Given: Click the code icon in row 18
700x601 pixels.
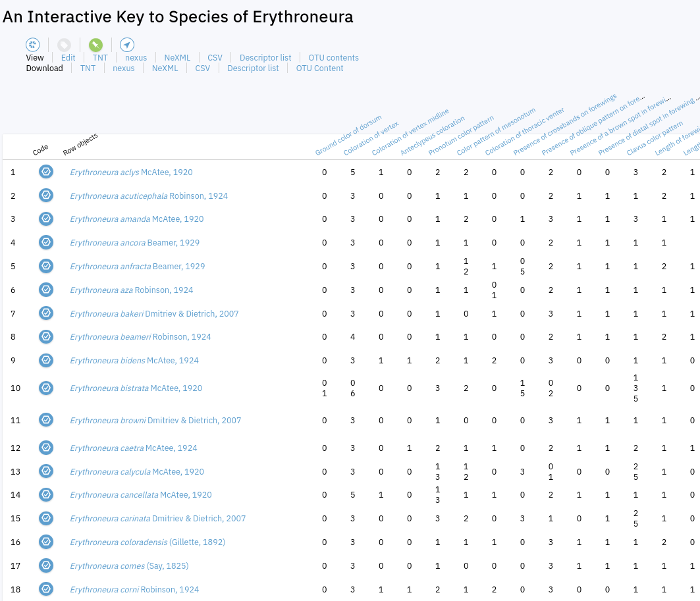Looking at the screenshot, I should coord(45,589).
